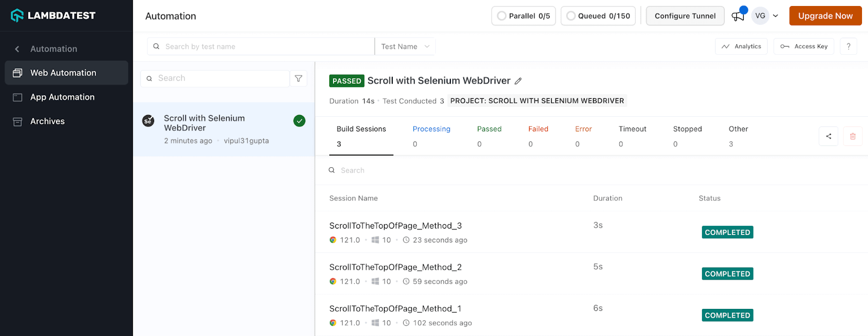The height and width of the screenshot is (336, 868).
Task: Open Archives in the sidebar
Action: (47, 122)
